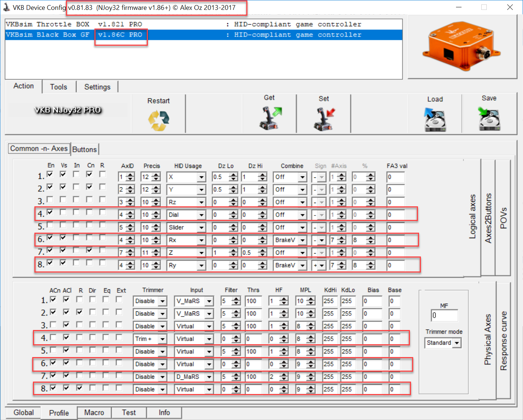Toggle Vs checkbox for logical axis 2

pyautogui.click(x=63, y=187)
